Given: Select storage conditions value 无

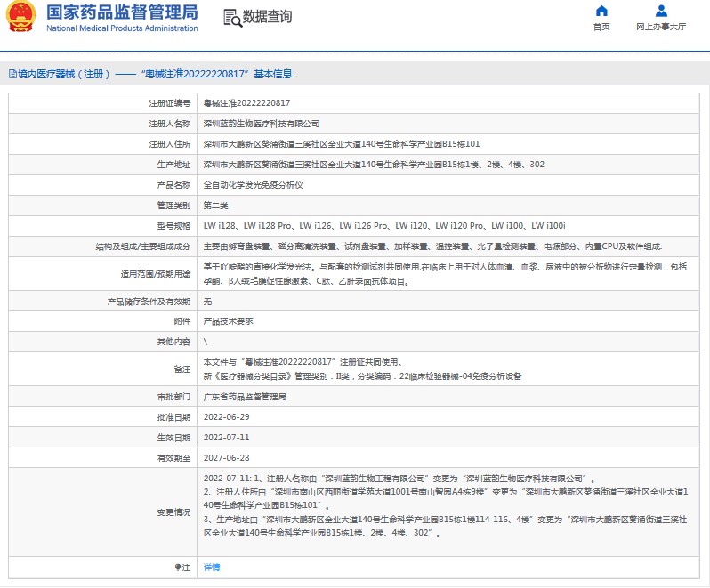Looking at the screenshot, I should point(207,302).
